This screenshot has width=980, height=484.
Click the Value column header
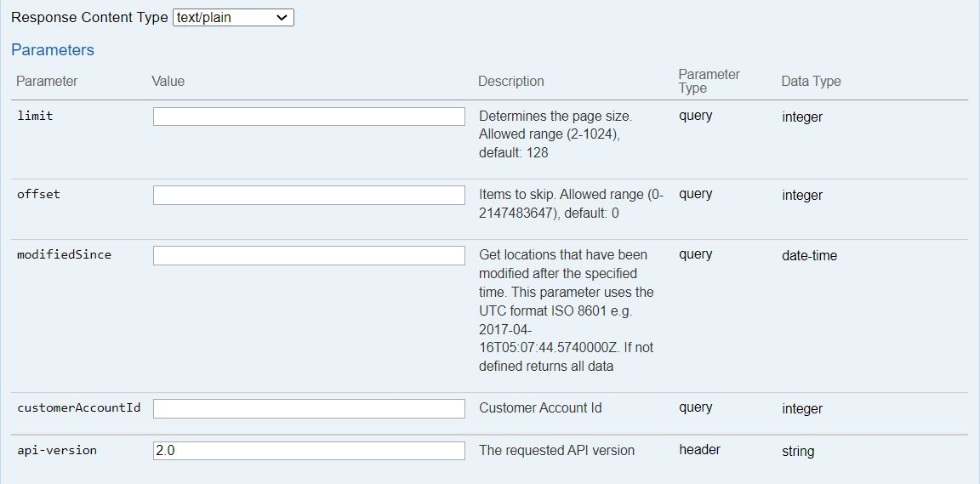[x=168, y=82]
